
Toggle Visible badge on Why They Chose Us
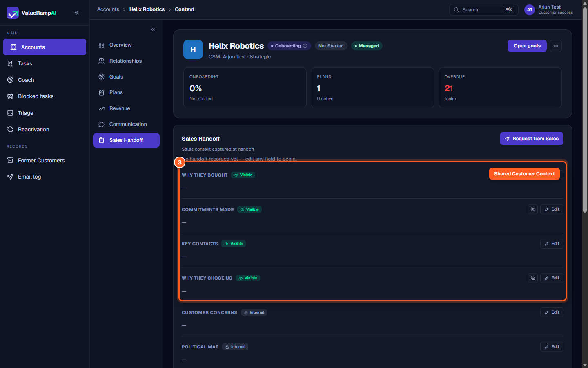pos(248,278)
